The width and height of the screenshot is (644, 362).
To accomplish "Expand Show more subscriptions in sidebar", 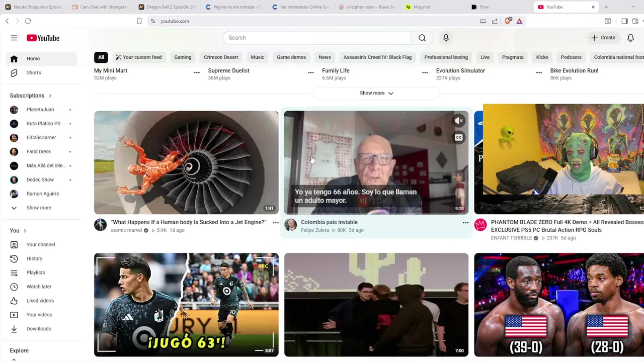I will coord(42,208).
